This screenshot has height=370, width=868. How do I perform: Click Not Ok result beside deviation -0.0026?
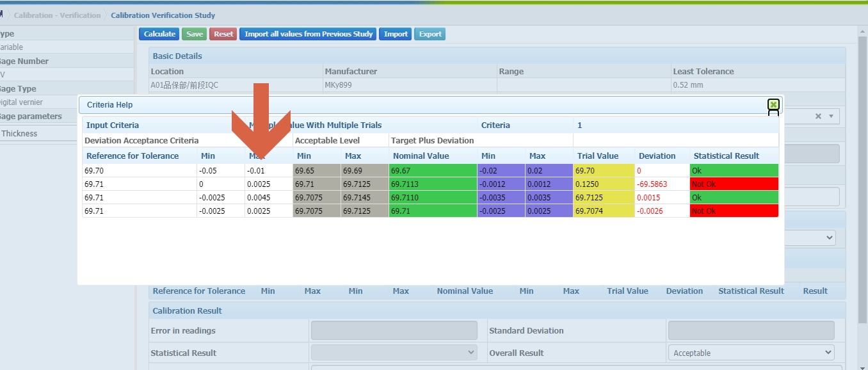click(x=734, y=211)
